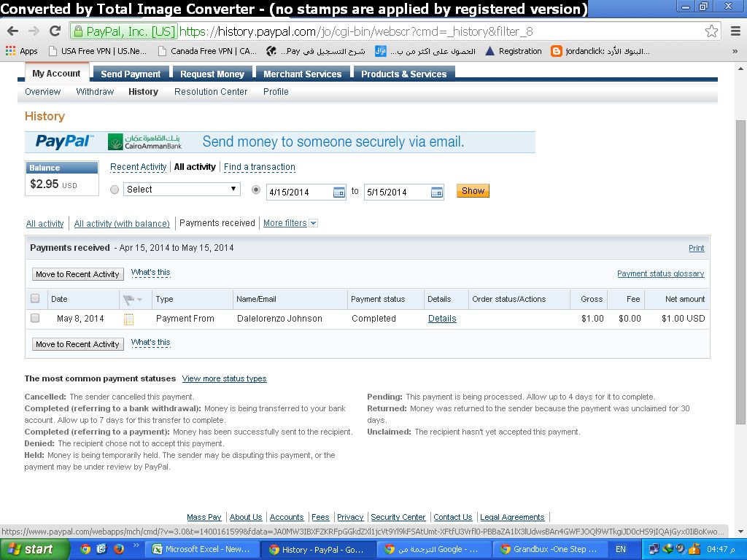The image size is (747, 560).
Task: Click the flag column header icon
Action: point(128,300)
